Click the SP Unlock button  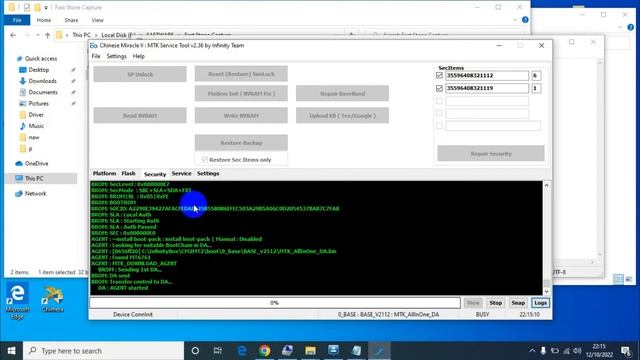coord(140,74)
